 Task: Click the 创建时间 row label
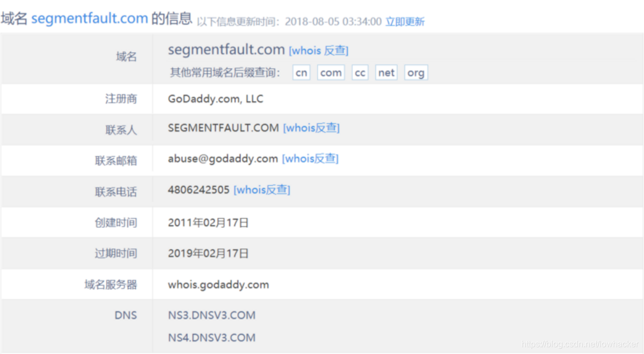click(116, 223)
